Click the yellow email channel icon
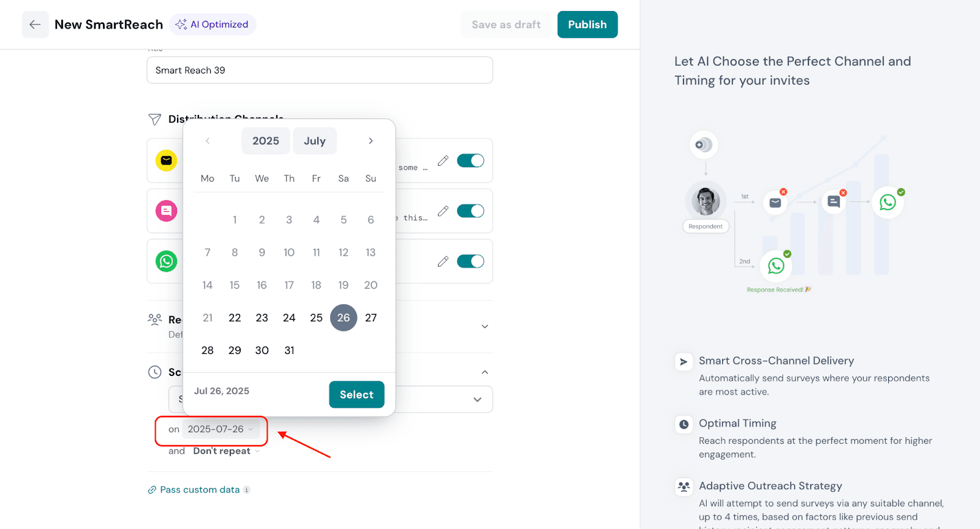 pyautogui.click(x=166, y=160)
